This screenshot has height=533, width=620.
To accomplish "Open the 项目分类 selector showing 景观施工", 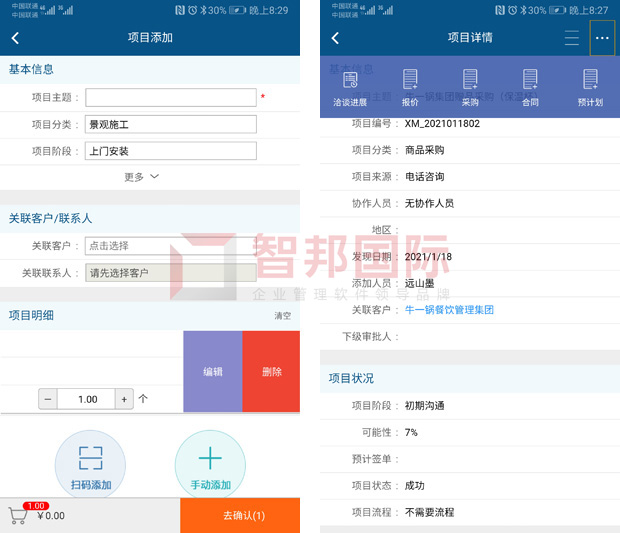I will click(171, 125).
